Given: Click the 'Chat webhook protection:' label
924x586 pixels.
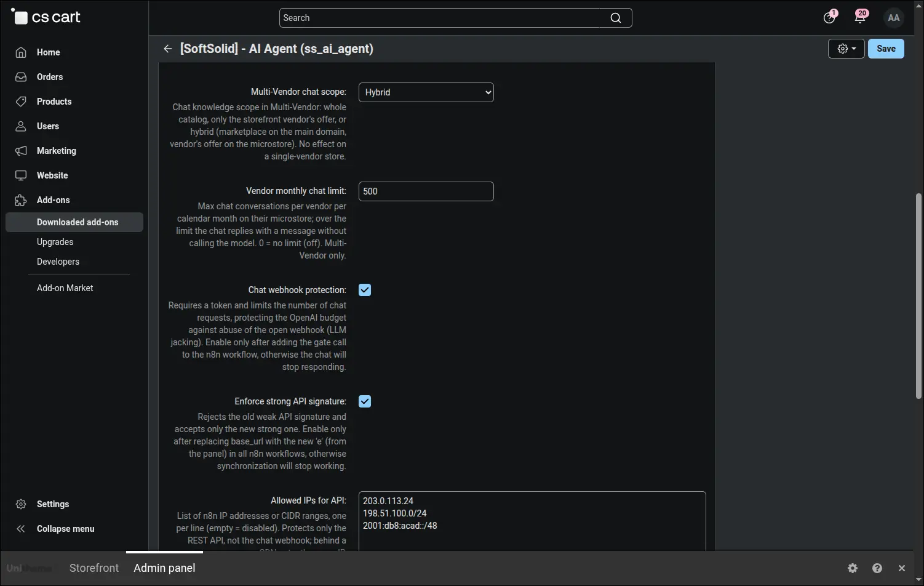Looking at the screenshot, I should [297, 290].
